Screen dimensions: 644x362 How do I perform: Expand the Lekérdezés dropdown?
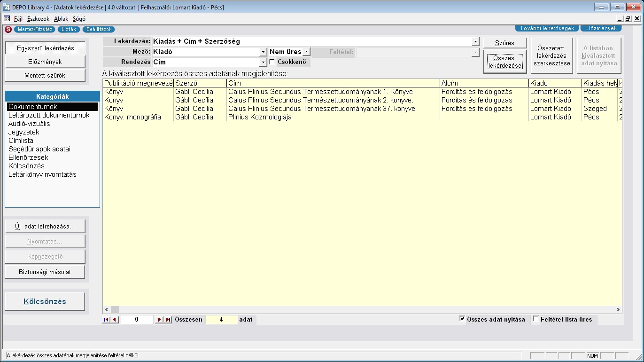[475, 41]
